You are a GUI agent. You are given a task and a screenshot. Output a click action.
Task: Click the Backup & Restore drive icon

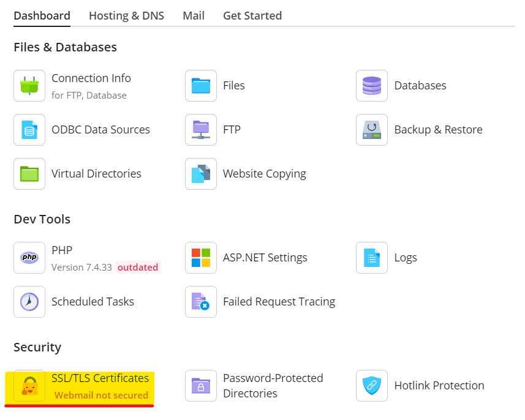(372, 130)
